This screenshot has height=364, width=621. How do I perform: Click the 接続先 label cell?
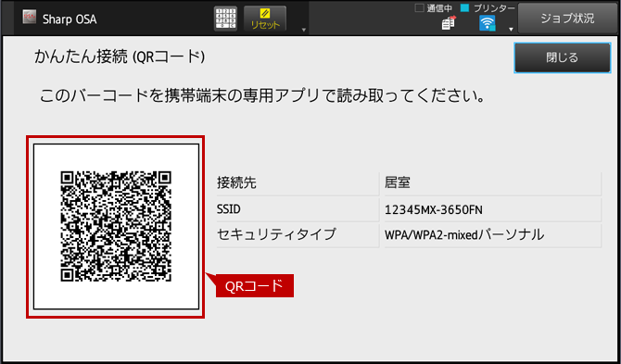click(298, 183)
